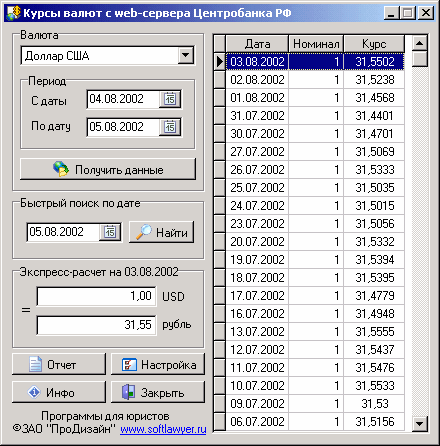Click Получить данные to fetch rates

pyautogui.click(x=108, y=169)
